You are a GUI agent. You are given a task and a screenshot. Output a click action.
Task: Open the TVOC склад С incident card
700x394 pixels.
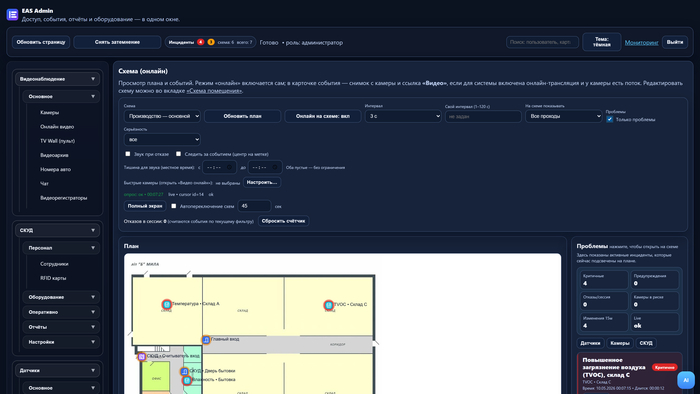click(x=629, y=373)
